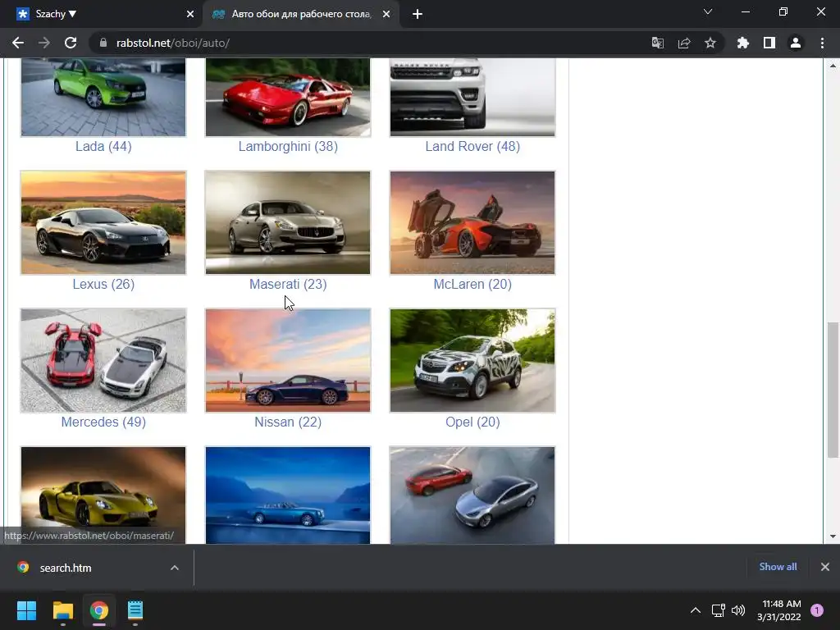Select the Авто обои для рабочего стола tab
The height and width of the screenshot is (630, 840).
click(300, 14)
